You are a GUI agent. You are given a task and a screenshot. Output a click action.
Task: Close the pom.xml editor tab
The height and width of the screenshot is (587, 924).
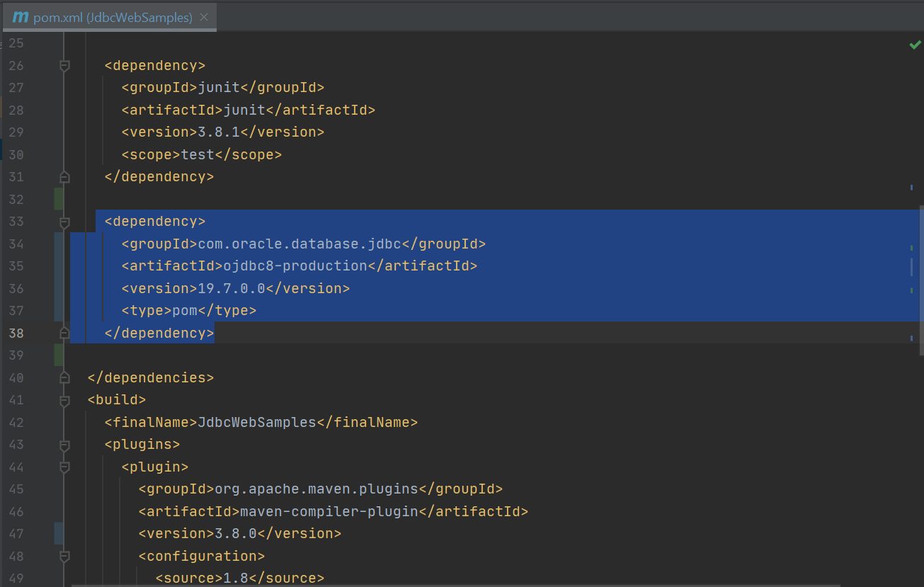204,17
